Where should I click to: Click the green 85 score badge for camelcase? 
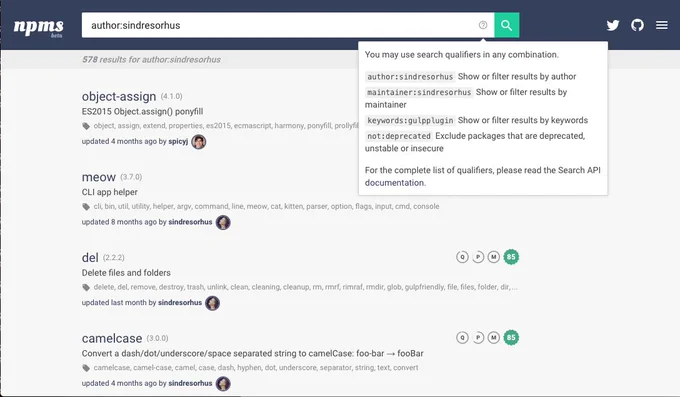(511, 338)
